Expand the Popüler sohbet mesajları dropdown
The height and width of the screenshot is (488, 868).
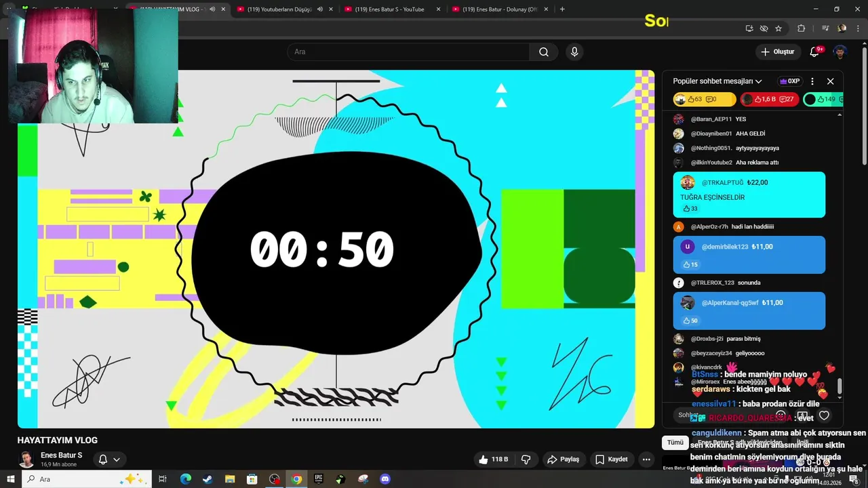pos(717,81)
